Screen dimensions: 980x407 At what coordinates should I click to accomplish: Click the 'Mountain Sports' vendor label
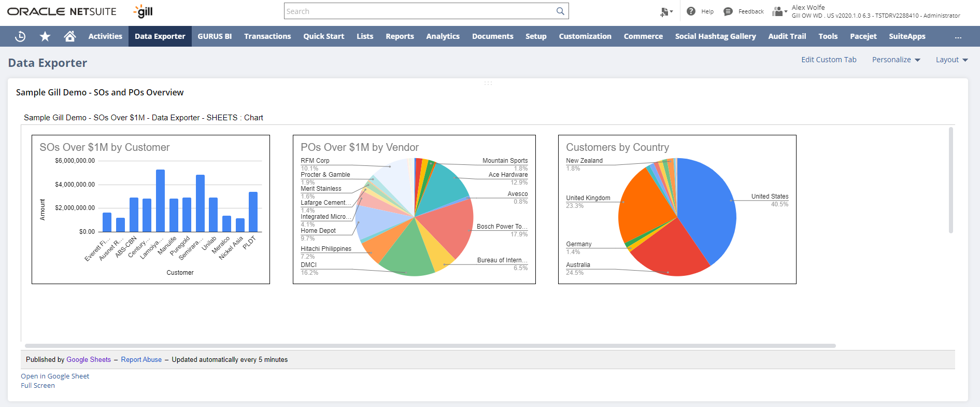pyautogui.click(x=505, y=161)
